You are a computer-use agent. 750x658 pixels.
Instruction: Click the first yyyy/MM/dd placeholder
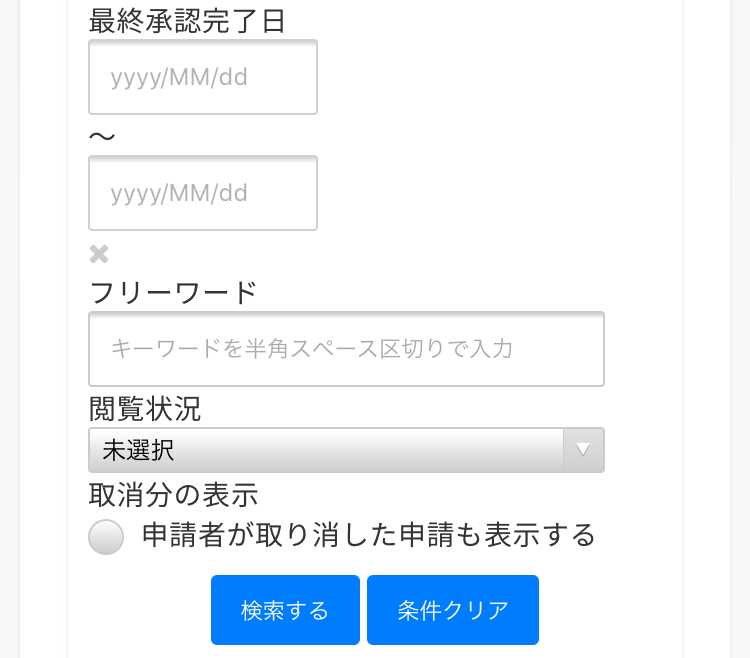pyautogui.click(x=179, y=78)
